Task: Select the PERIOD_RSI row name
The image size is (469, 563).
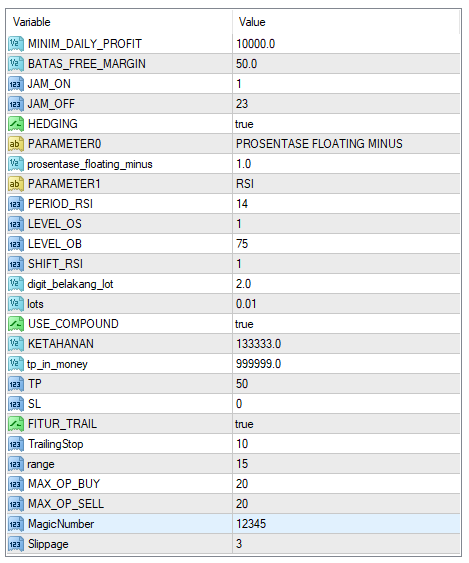Action: pyautogui.click(x=60, y=204)
